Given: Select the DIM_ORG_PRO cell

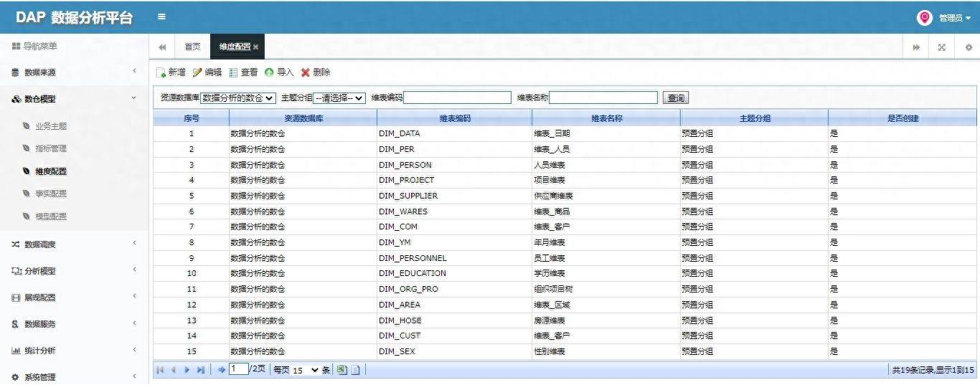Looking at the screenshot, I should pyautogui.click(x=455, y=289).
